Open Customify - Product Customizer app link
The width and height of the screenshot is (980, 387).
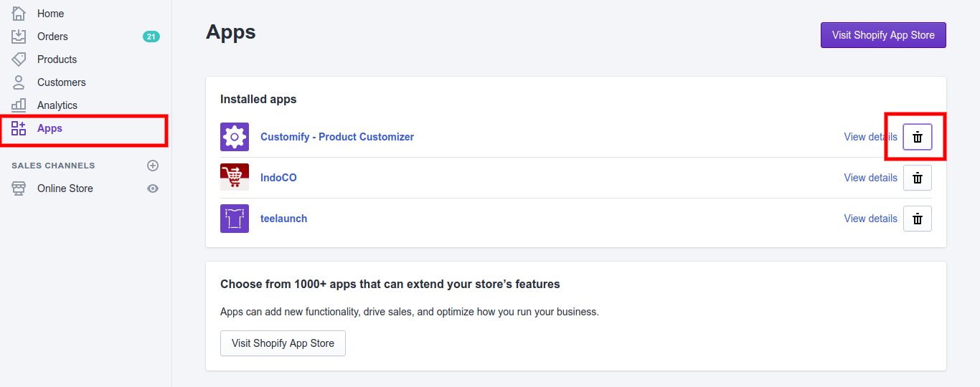click(x=337, y=137)
